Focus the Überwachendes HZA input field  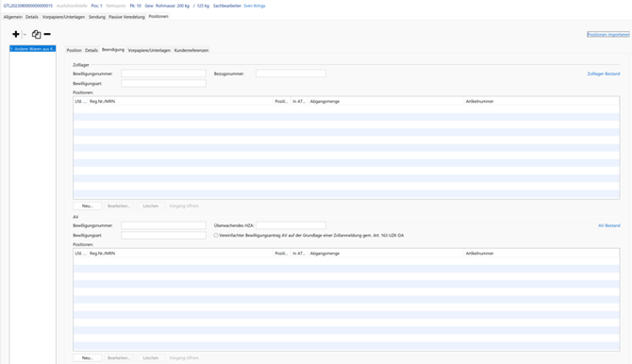click(291, 225)
